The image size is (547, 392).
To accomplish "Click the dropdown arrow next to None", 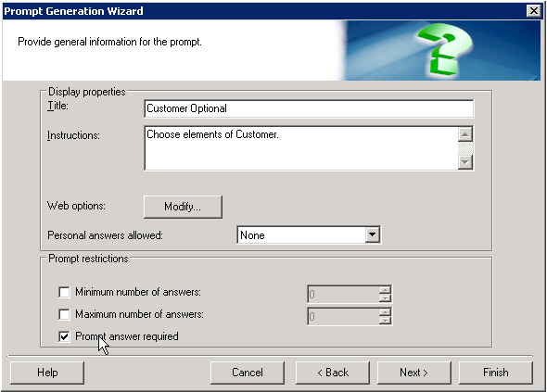I will [372, 235].
